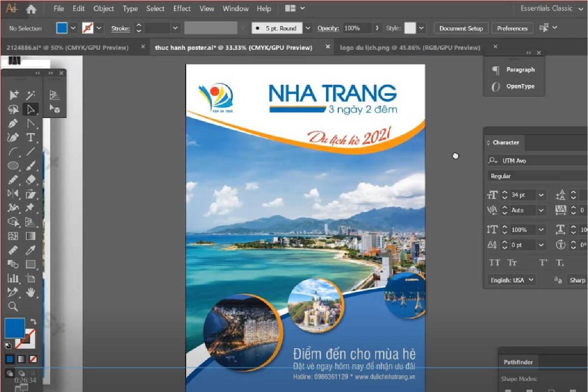Select the Shape Builder tool
The width and height of the screenshot is (588, 392).
[x=13, y=222]
